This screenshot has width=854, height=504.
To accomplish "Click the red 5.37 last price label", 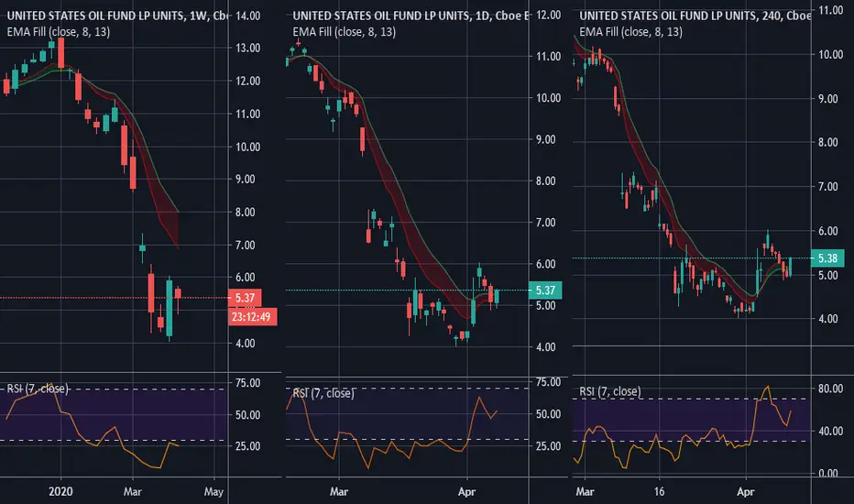I will pos(245,298).
